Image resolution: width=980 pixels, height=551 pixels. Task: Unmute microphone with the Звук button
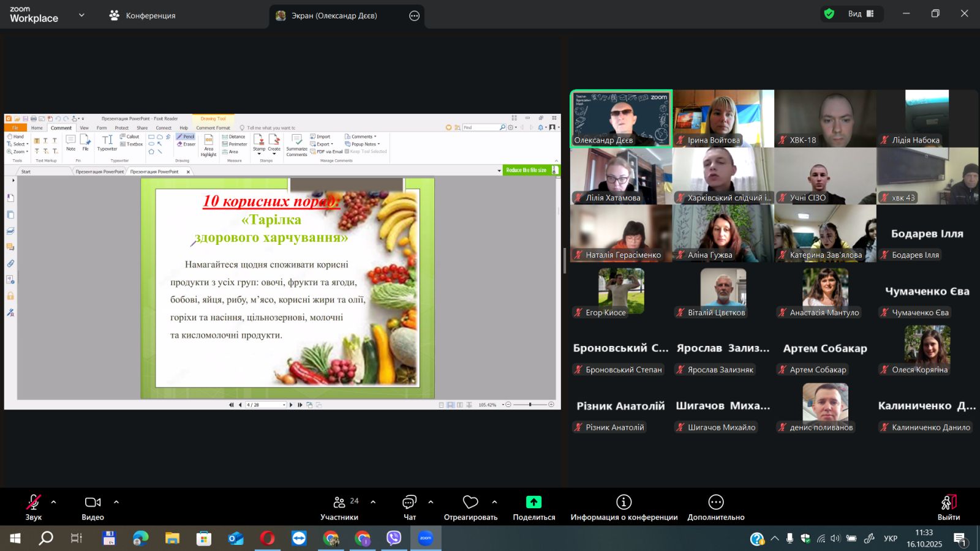coord(33,503)
